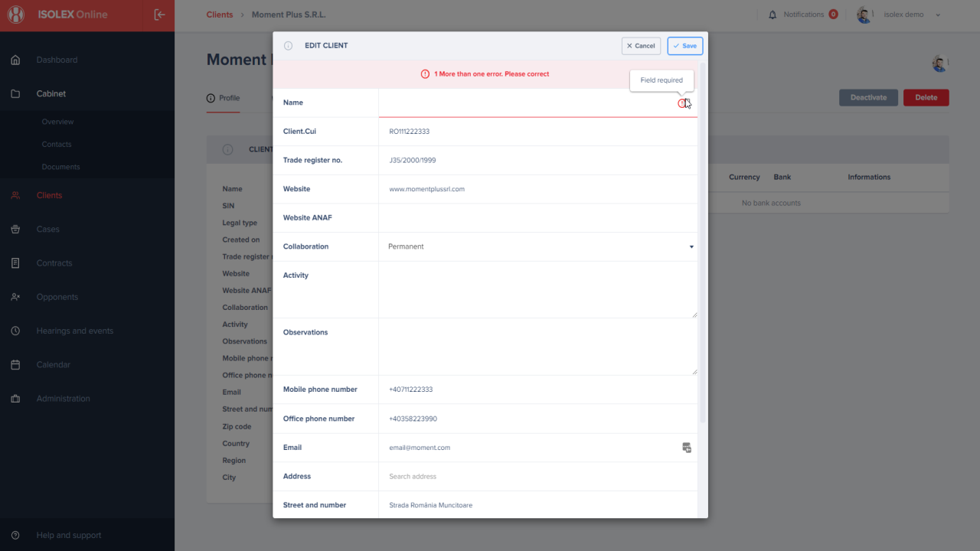Click the Clients people icon
Screen dimensions: 980x551
[x=15, y=195]
